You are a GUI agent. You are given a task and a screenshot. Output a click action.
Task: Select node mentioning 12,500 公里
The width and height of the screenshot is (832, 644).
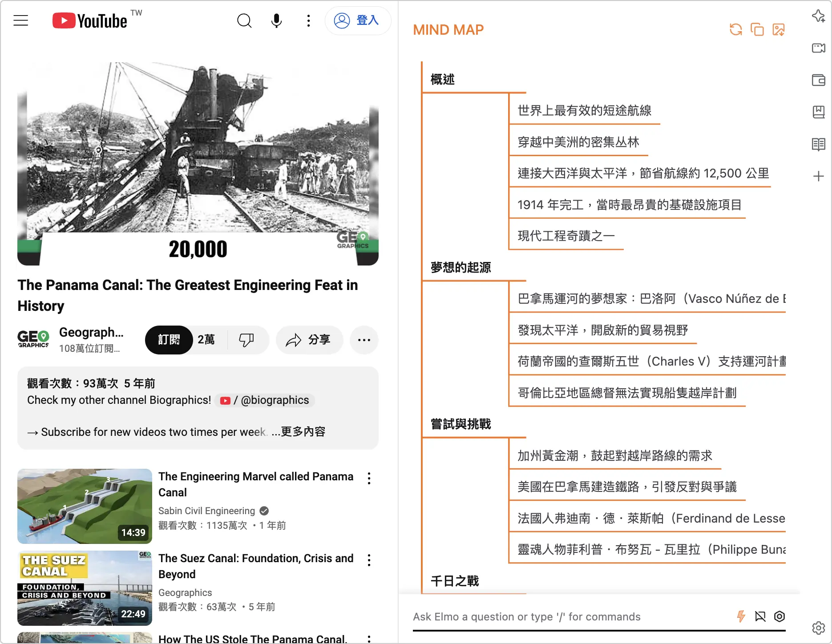coord(643,173)
